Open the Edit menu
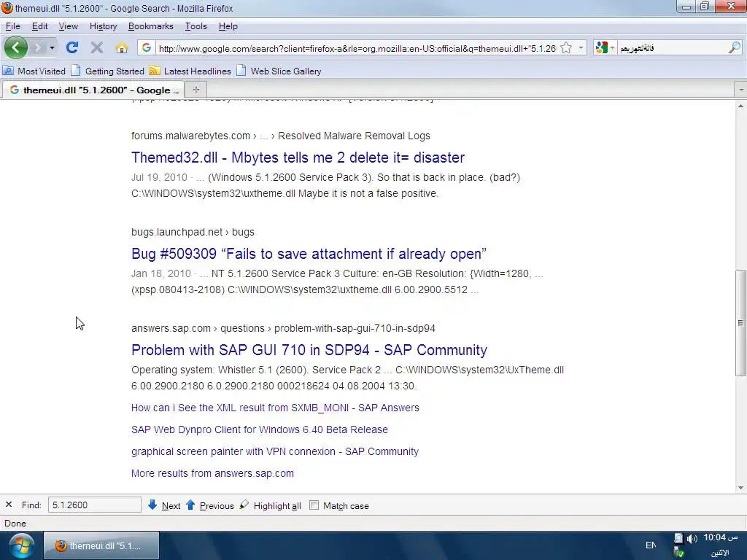Image resolution: width=747 pixels, height=560 pixels. [39, 26]
